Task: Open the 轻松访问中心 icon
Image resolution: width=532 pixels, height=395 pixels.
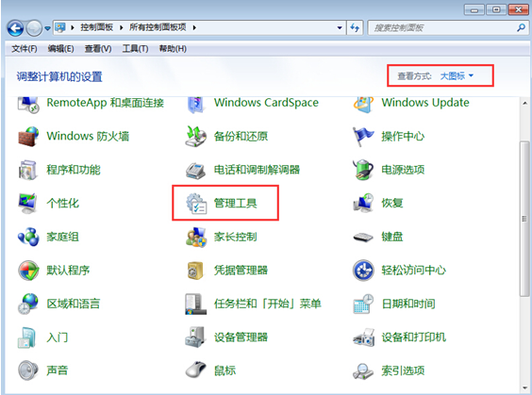Action: tap(363, 271)
